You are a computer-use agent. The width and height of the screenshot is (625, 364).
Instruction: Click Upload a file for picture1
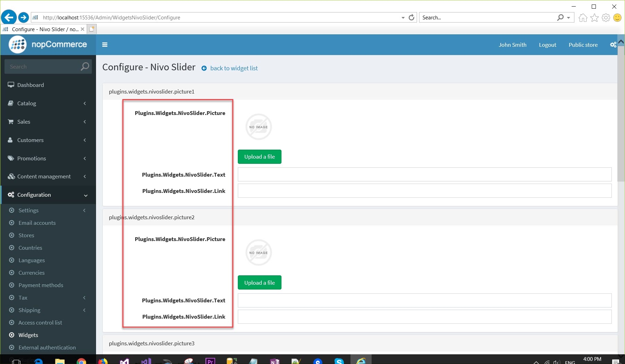[259, 157]
